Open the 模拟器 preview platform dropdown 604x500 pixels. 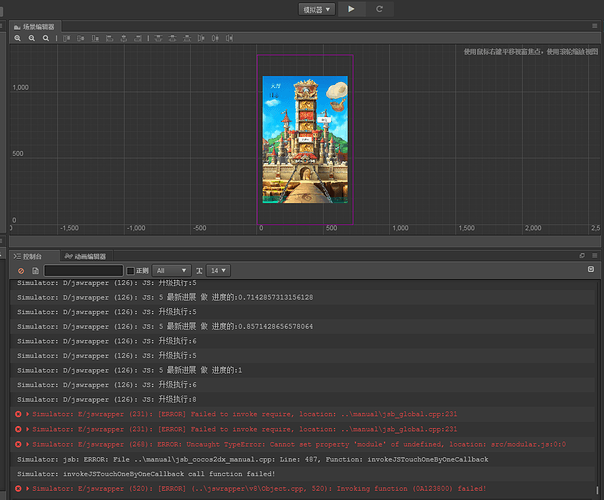coord(317,8)
